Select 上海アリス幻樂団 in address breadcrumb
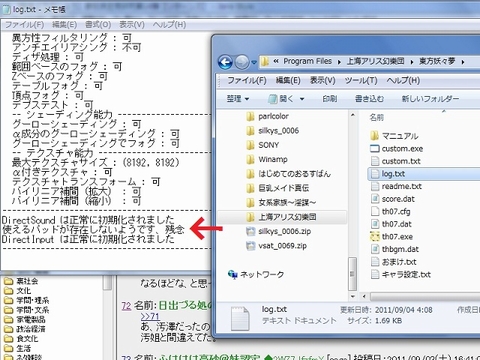Image resolution: width=480 pixels, height=360 pixels. (x=375, y=61)
